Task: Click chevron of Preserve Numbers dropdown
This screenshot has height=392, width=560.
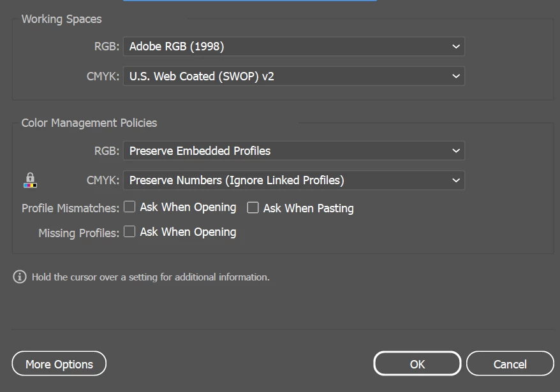Action: click(455, 180)
